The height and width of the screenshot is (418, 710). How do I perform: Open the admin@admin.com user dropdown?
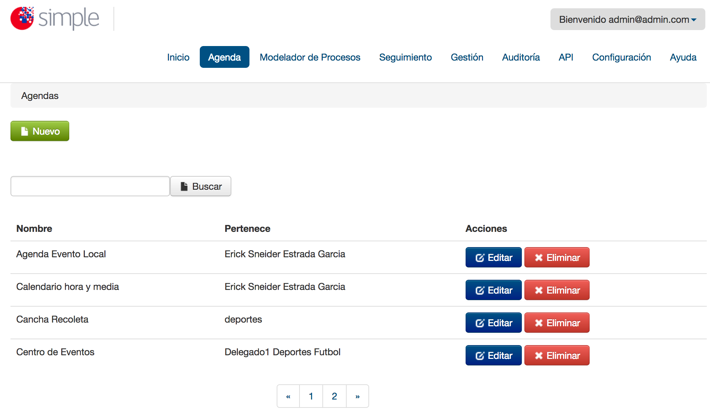coord(627,19)
